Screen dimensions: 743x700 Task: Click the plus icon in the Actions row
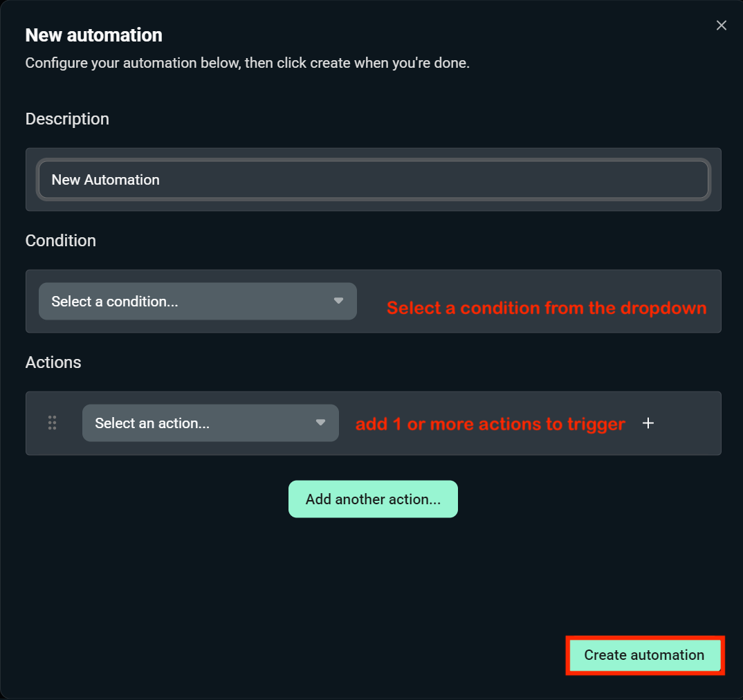point(648,423)
